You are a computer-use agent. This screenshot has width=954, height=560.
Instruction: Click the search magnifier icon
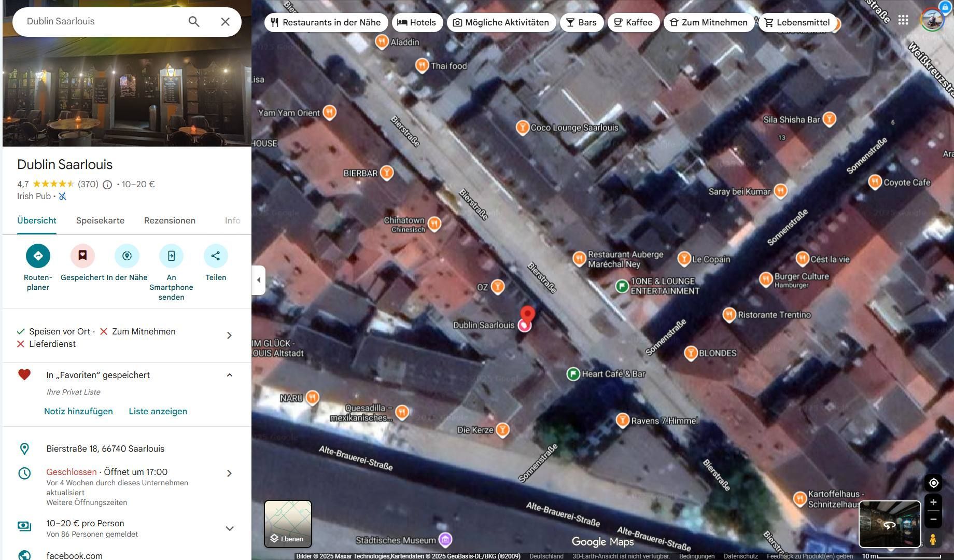click(194, 22)
